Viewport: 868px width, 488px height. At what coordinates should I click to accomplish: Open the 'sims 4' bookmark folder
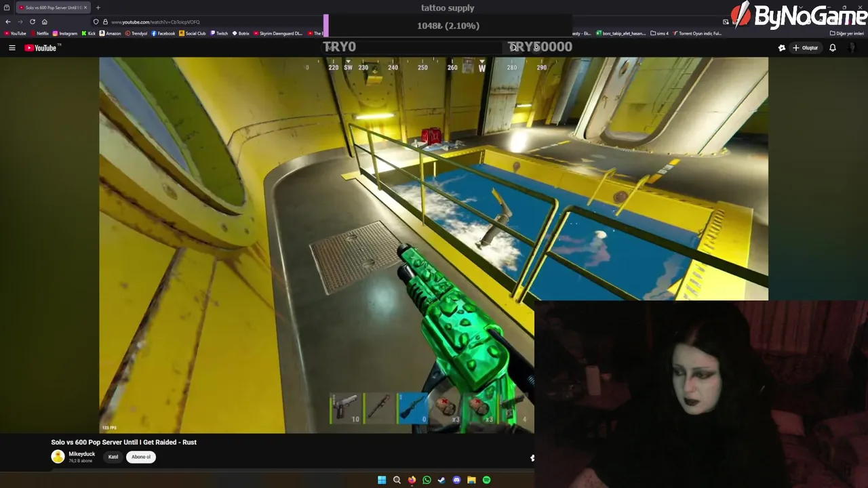(659, 33)
